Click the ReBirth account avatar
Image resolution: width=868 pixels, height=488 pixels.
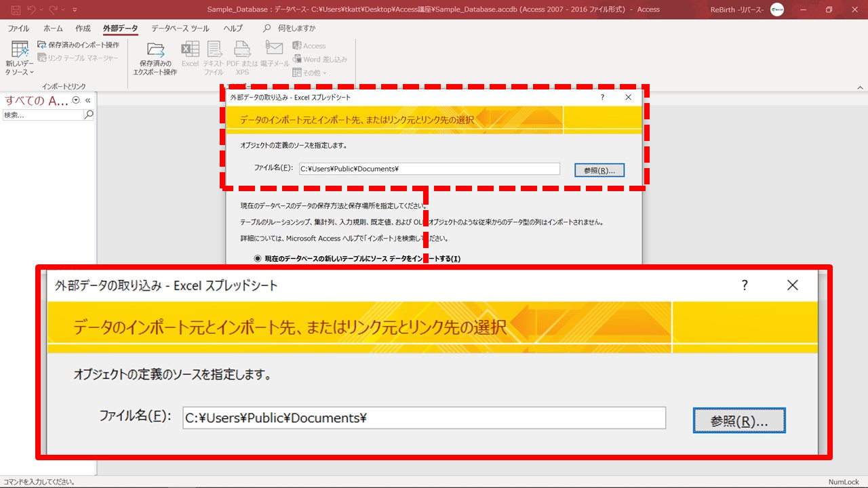click(x=777, y=9)
